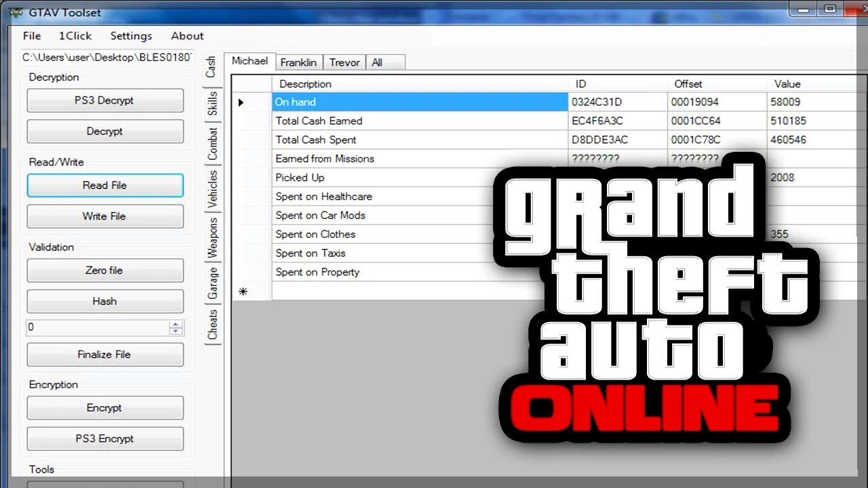
Task: Select the vertical Weapons tab
Action: pyautogui.click(x=212, y=238)
